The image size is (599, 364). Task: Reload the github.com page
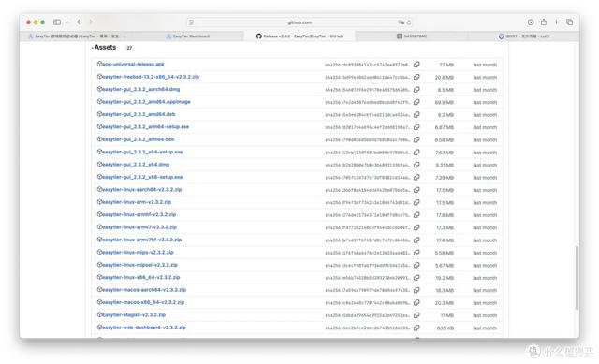[x=409, y=22]
